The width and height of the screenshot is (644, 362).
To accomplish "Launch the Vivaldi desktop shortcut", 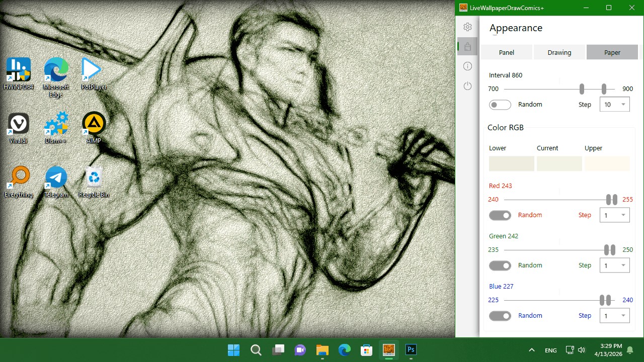I will [19, 128].
